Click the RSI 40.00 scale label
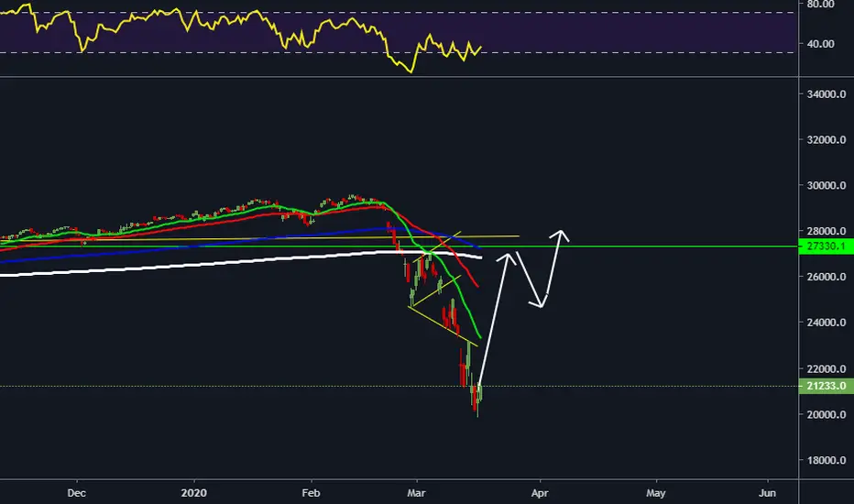Viewport: 854px width, 504px height. tap(820, 44)
